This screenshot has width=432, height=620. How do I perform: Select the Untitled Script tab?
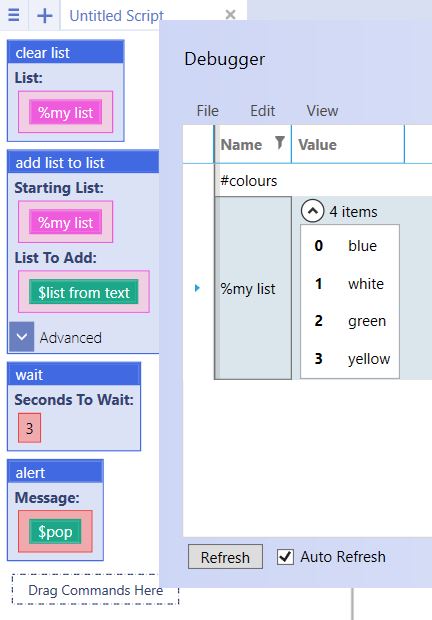(x=116, y=15)
